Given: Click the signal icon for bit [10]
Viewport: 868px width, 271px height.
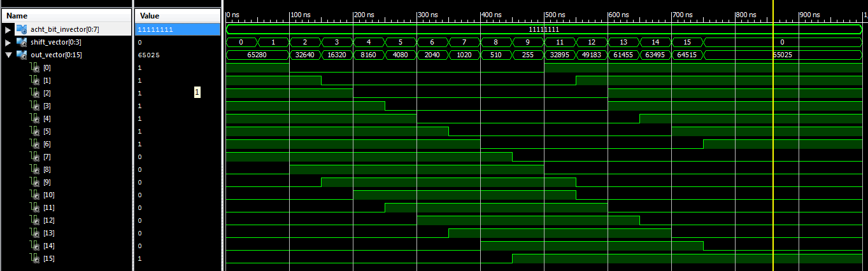Looking at the screenshot, I should tap(35, 195).
